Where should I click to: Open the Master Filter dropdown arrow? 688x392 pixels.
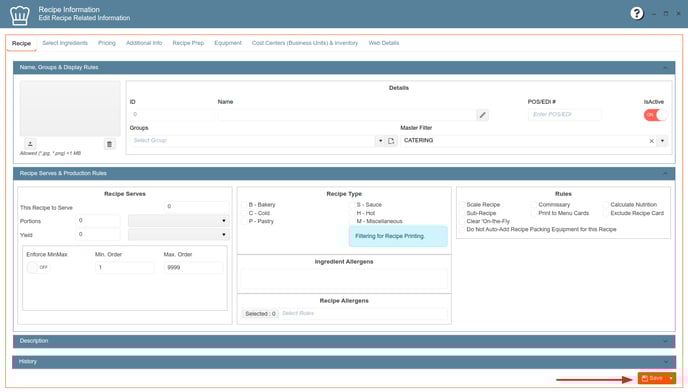point(662,141)
